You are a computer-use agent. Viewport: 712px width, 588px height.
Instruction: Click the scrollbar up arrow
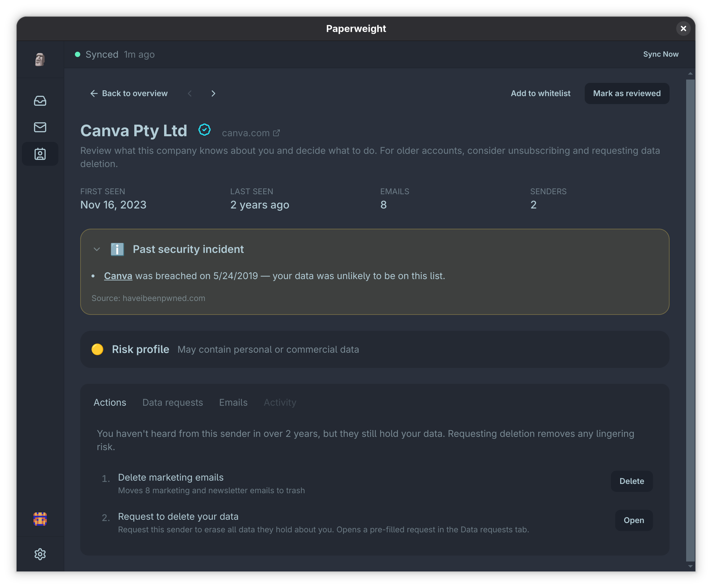pyautogui.click(x=690, y=74)
